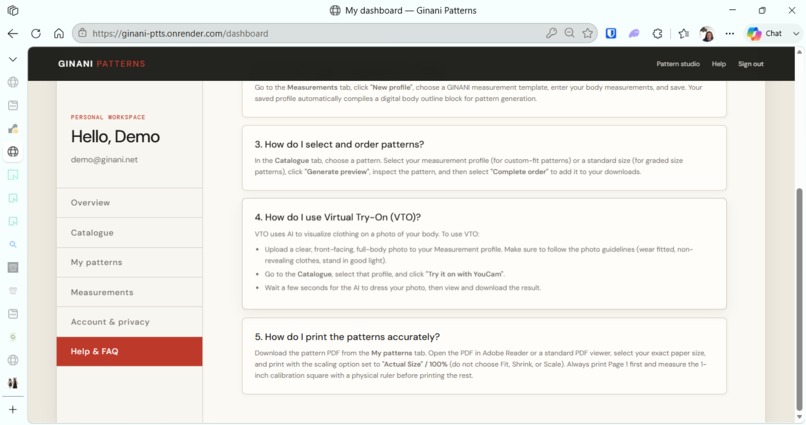Open the Bitwarden shield extension
The width and height of the screenshot is (806, 425).
[611, 33]
